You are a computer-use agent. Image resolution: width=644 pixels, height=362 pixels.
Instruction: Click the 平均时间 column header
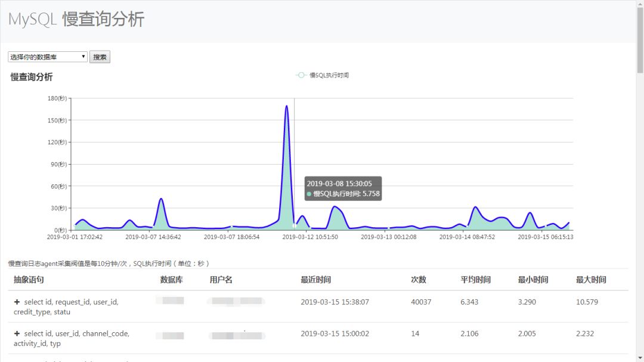pyautogui.click(x=476, y=280)
